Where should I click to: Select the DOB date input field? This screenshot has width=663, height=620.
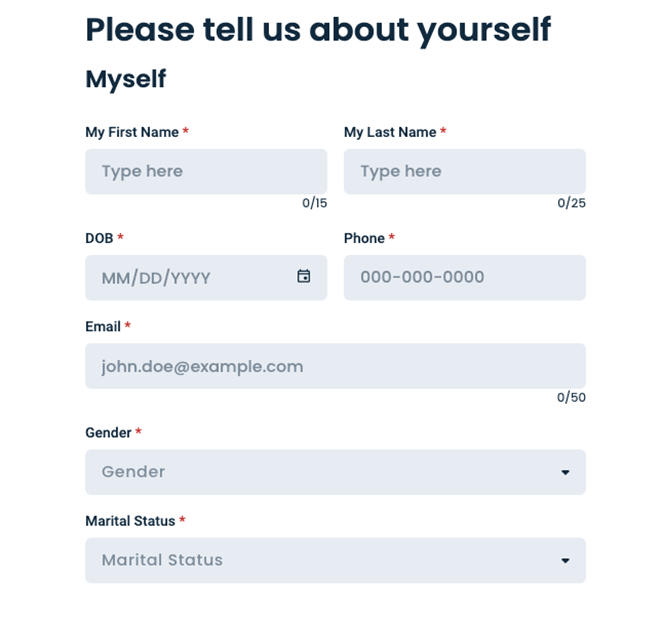[190, 277]
